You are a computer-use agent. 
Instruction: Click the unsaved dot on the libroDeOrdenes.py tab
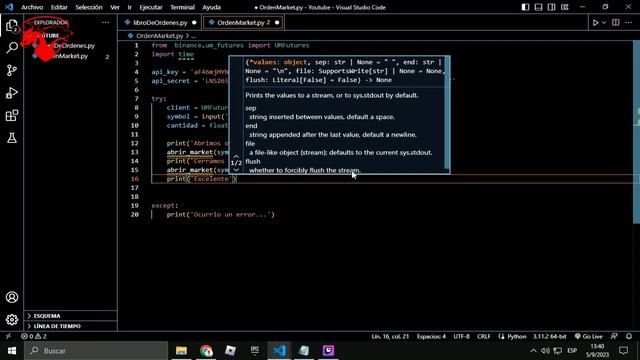194,23
